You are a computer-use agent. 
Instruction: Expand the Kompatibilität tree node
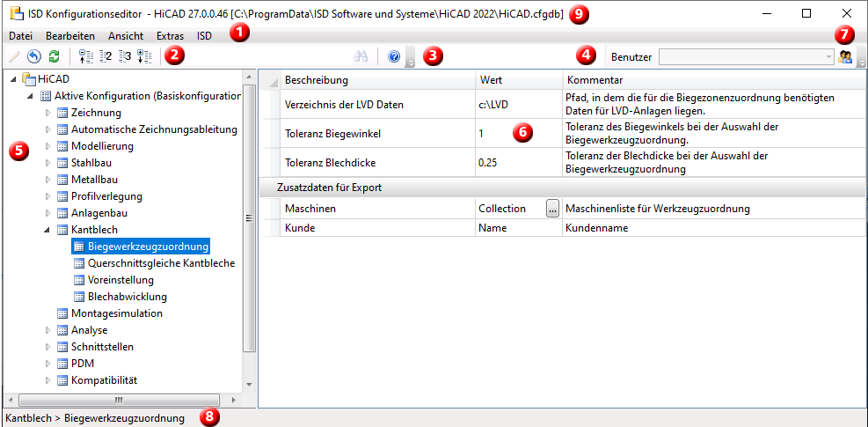click(47, 380)
